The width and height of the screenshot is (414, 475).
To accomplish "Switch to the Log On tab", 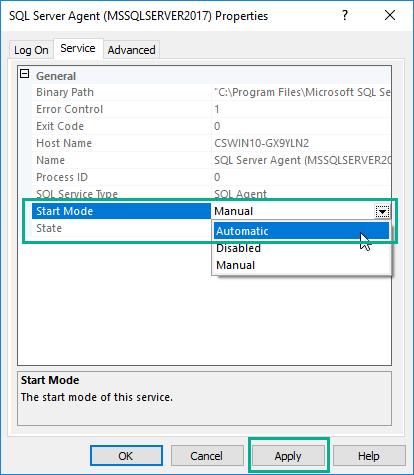I will coord(31,50).
